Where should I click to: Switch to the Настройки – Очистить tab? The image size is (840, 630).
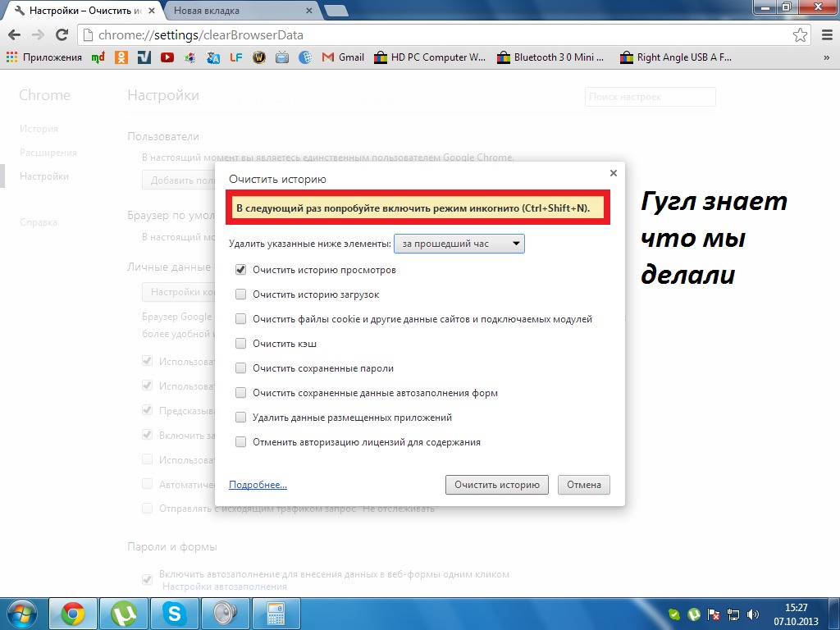(84, 11)
